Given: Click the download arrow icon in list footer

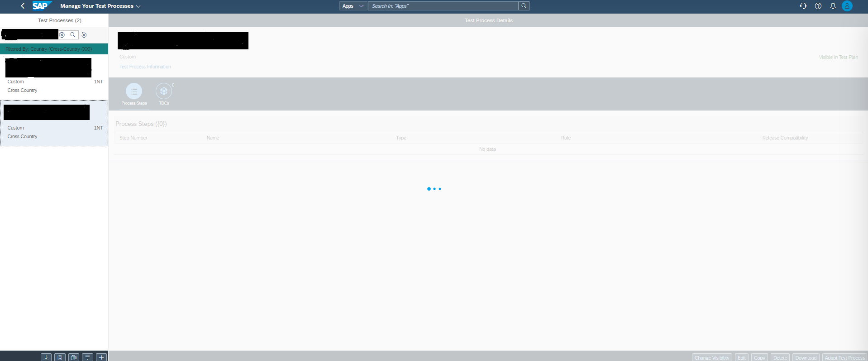Looking at the screenshot, I should 46,357.
